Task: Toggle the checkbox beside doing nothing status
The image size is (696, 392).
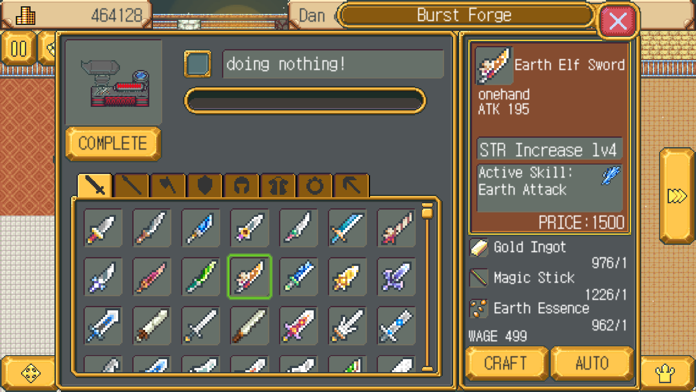Action: pyautogui.click(x=198, y=64)
